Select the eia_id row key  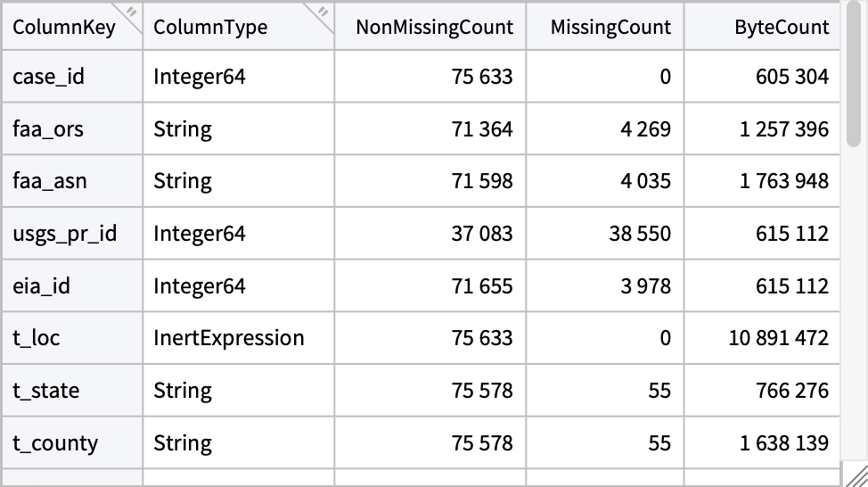(x=42, y=286)
